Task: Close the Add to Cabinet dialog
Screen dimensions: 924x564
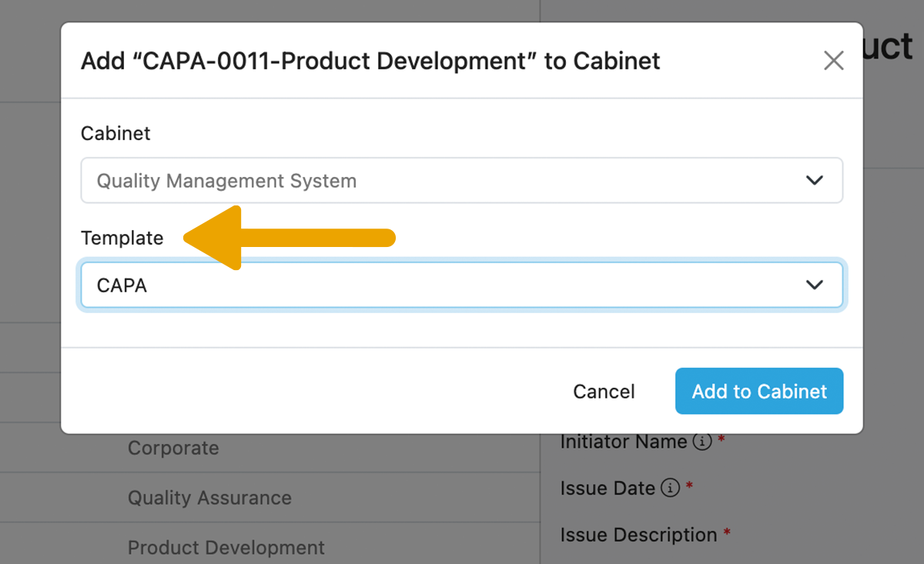Action: click(833, 61)
